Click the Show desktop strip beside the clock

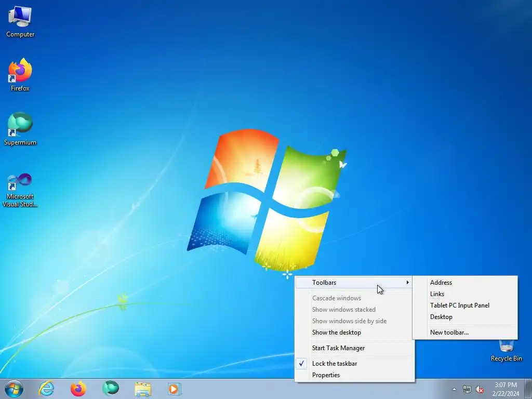click(x=528, y=389)
